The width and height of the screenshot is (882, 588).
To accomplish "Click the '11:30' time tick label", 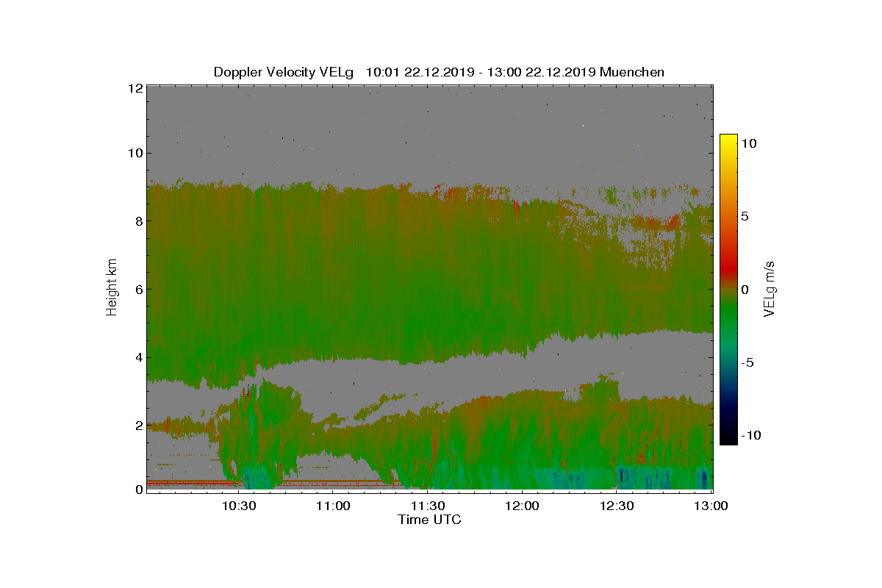I will (428, 506).
